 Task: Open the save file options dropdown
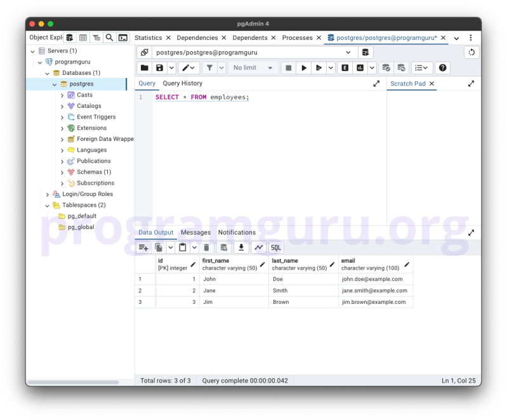(171, 68)
